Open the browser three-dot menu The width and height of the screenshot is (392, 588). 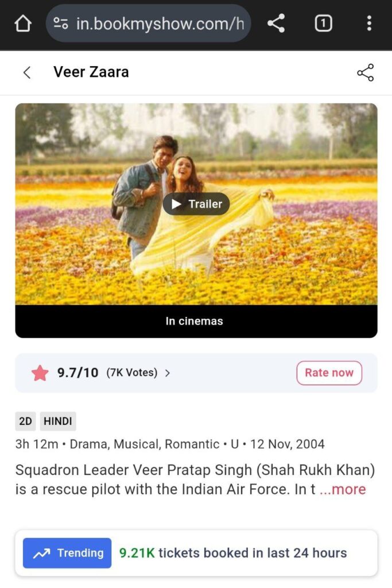pyautogui.click(x=369, y=23)
